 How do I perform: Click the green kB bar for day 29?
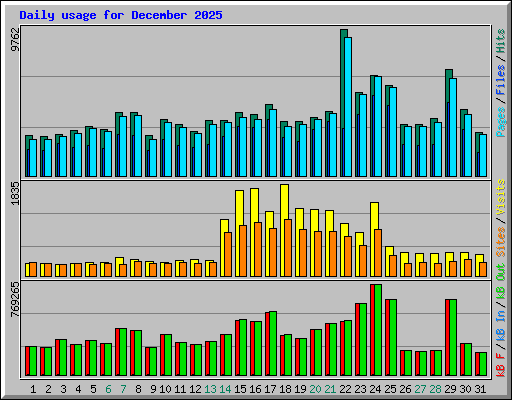tap(453, 337)
